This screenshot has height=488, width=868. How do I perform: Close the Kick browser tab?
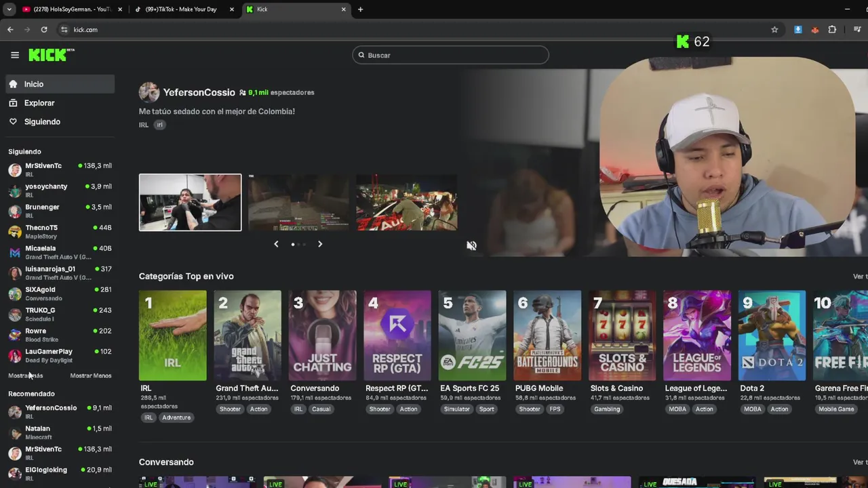343,9
